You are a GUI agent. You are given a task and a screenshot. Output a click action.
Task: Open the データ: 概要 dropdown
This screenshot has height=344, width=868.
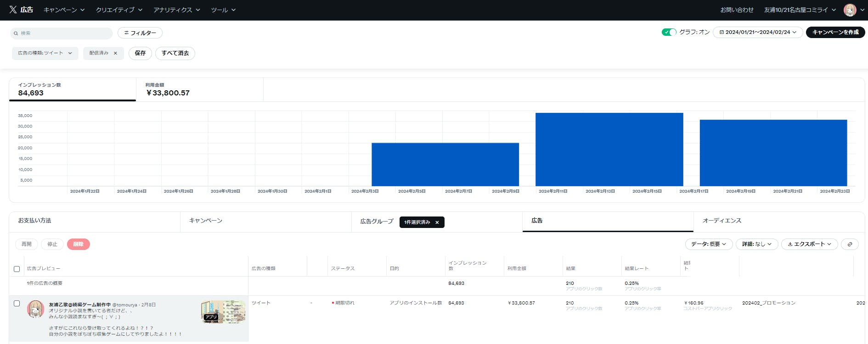tap(708, 244)
